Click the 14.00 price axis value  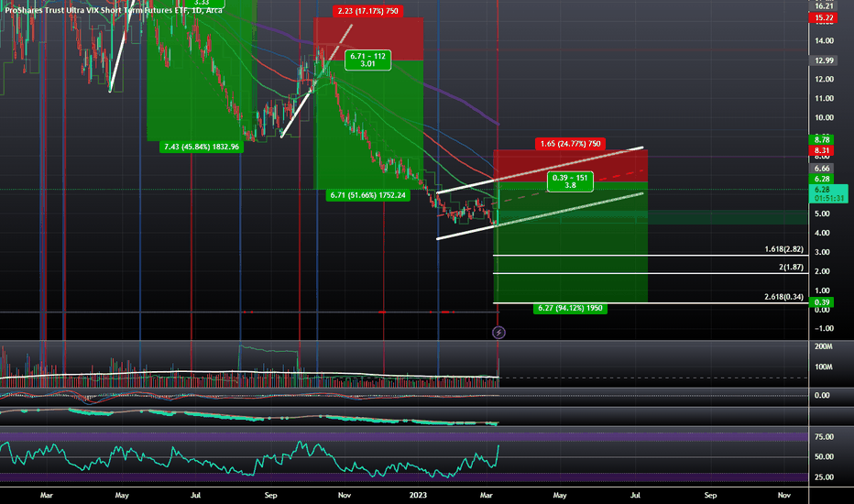(824, 41)
